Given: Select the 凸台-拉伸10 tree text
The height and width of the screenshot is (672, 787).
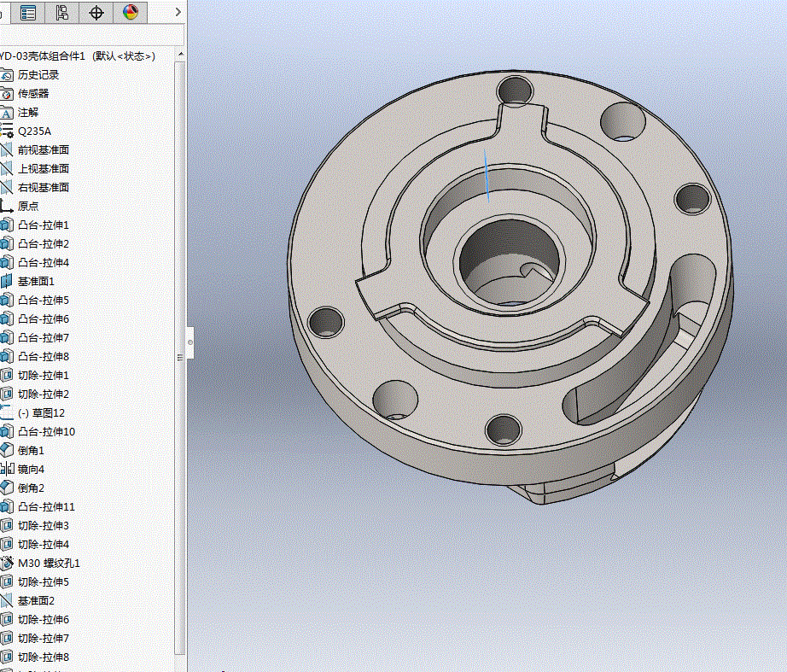Looking at the screenshot, I should point(47,431).
